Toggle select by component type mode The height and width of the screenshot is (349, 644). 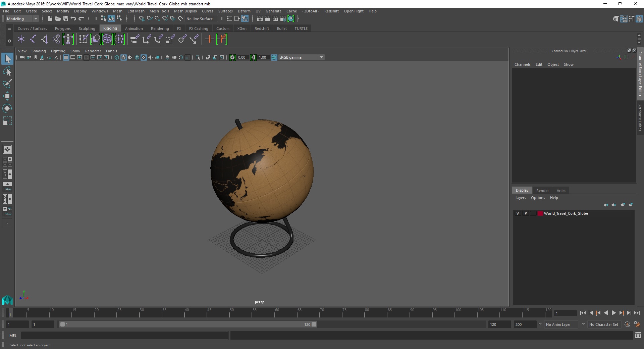pyautogui.click(x=119, y=19)
